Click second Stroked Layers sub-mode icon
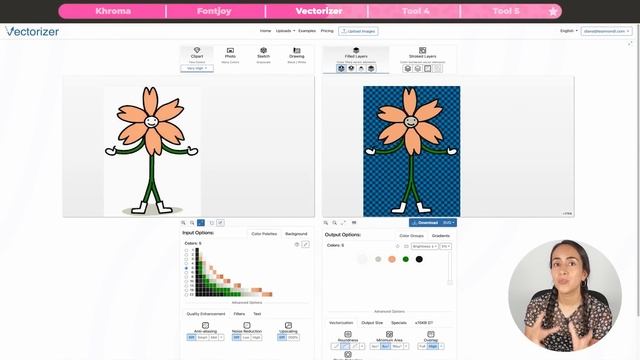This screenshot has height=360, width=640. tap(418, 69)
